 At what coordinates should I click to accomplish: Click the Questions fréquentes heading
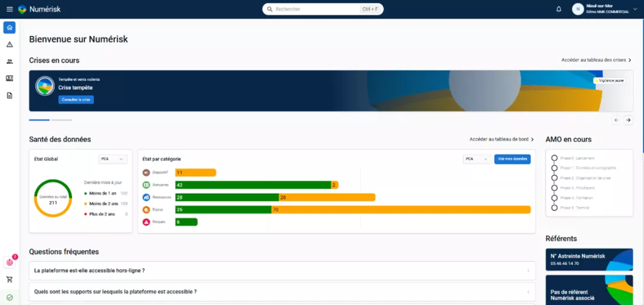[64, 252]
